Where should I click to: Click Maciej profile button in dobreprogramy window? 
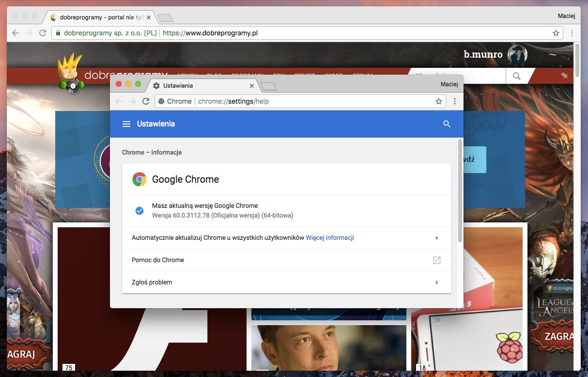click(x=566, y=16)
